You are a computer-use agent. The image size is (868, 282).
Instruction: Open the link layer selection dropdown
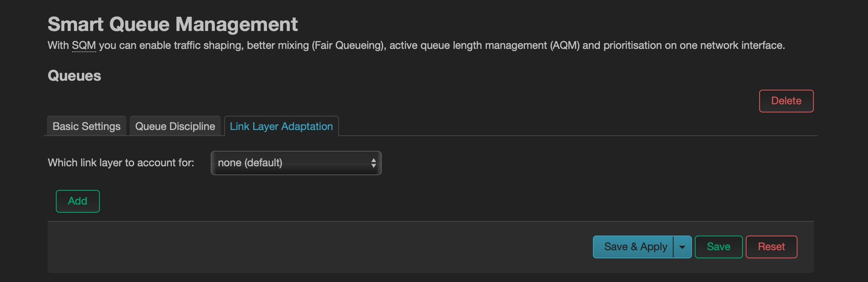(296, 163)
